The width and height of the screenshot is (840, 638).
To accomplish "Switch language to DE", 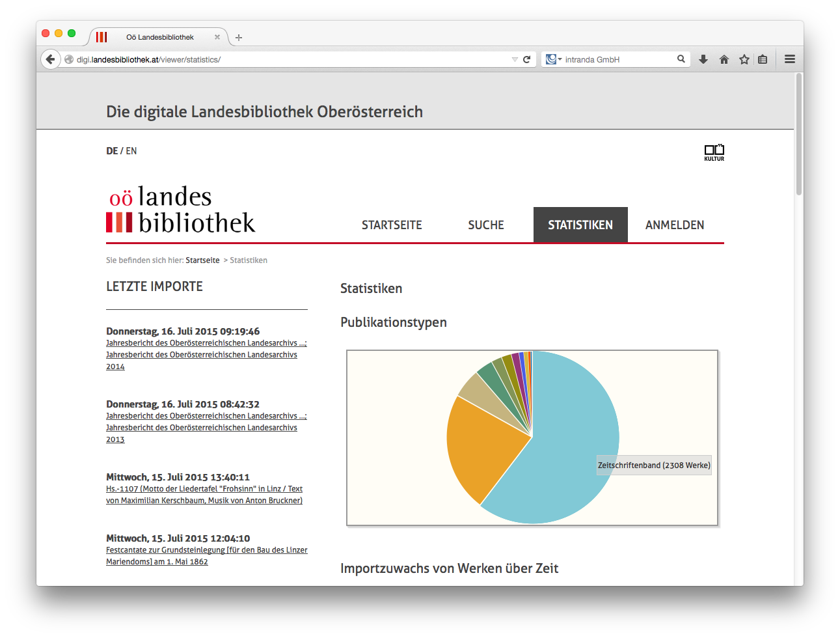I will 112,151.
